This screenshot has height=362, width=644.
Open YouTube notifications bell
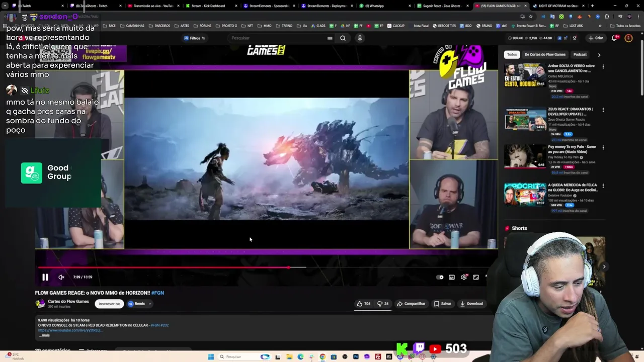tap(614, 38)
